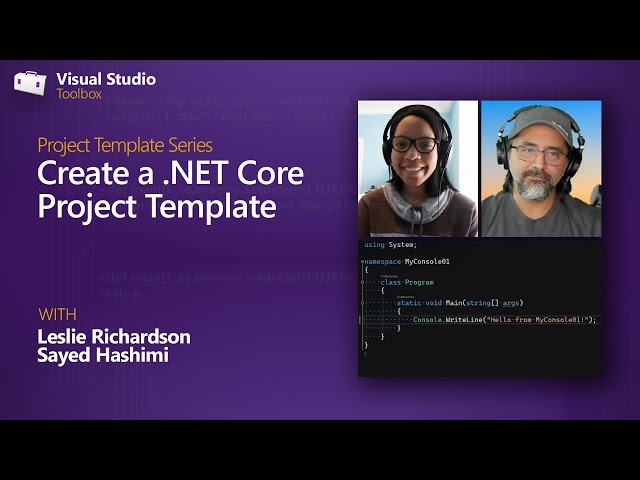This screenshot has height=480, width=640.
Task: Select the webcam thumbnail of woman with glasses
Action: 418,169
